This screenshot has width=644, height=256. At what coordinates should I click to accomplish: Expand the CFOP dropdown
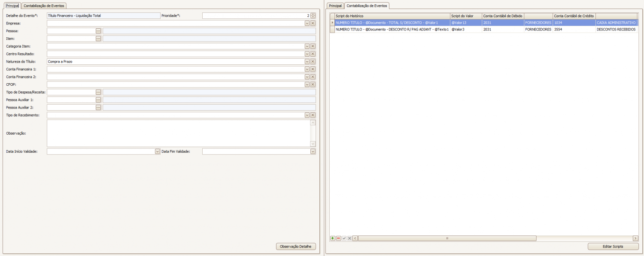pyautogui.click(x=307, y=84)
